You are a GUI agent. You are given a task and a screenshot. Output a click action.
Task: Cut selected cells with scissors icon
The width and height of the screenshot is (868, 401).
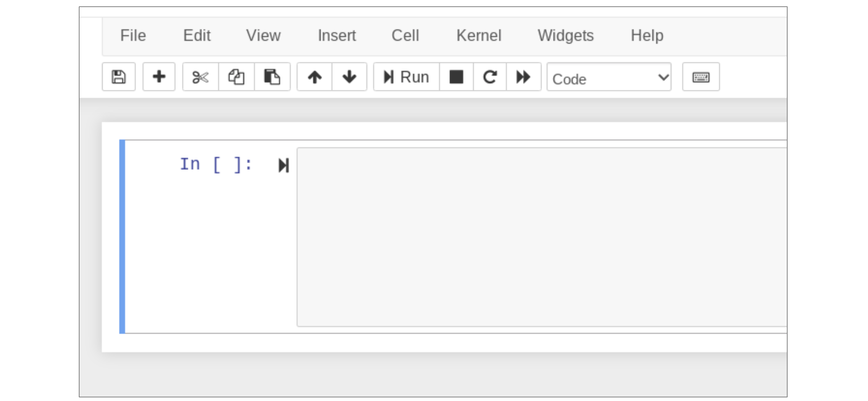[200, 77]
